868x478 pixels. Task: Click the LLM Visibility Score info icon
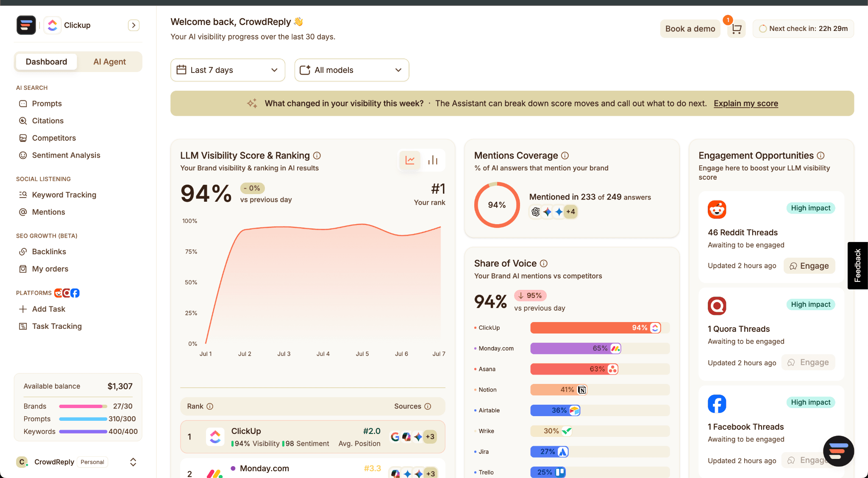317,156
